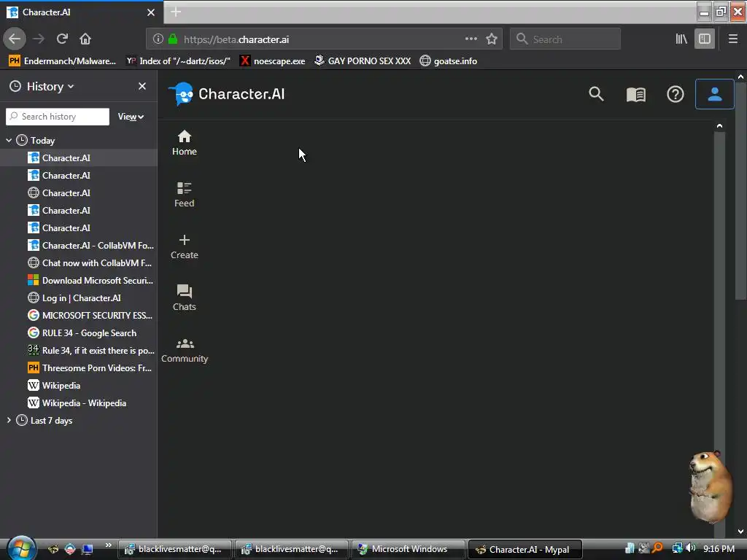Open the Character Book icon
Screen dimensions: 747x560
coord(636,94)
